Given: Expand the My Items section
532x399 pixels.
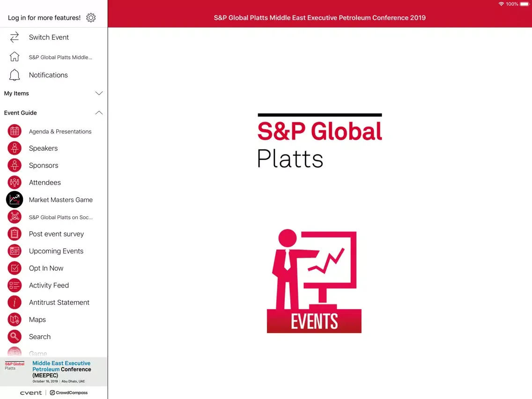Looking at the screenshot, I should click(x=99, y=94).
